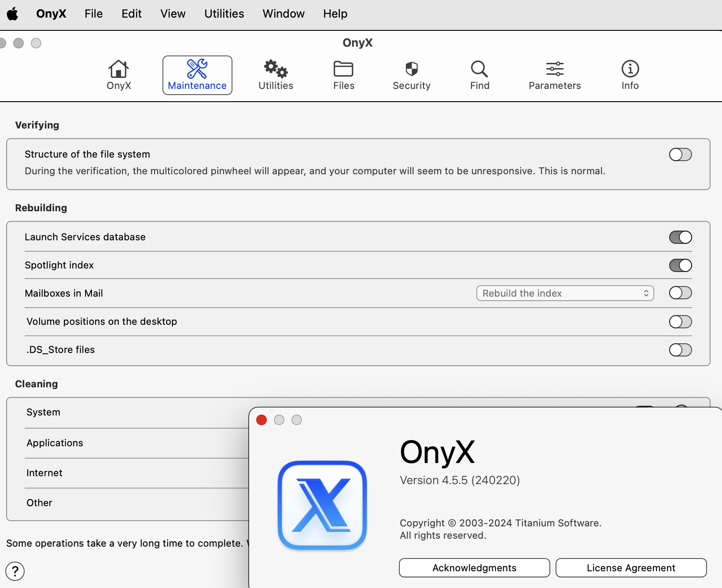
Task: Click the Launch Services database label
Action: pos(85,237)
